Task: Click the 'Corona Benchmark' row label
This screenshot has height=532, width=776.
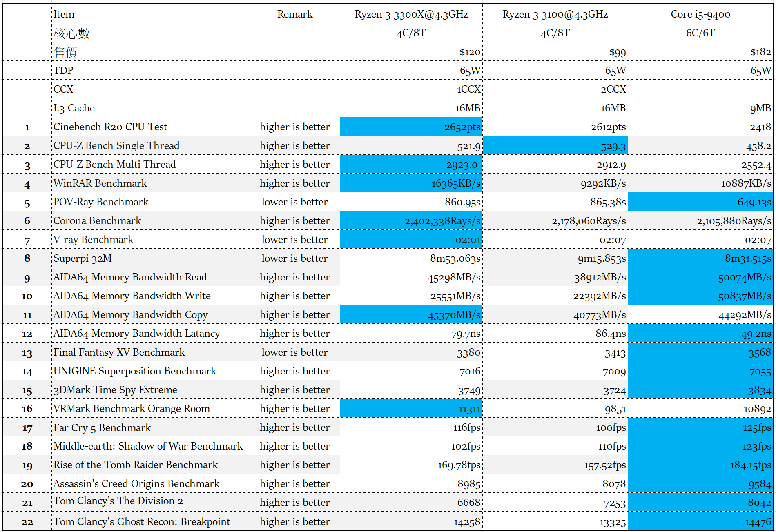Action: (x=151, y=220)
